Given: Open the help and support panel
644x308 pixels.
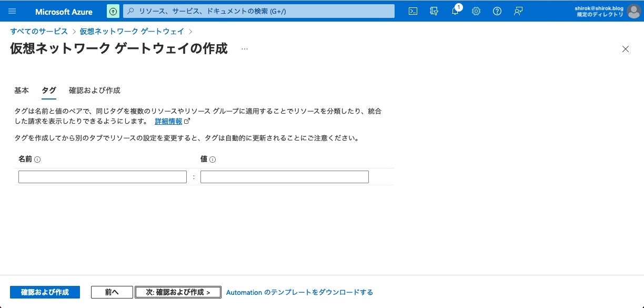Looking at the screenshot, I should click(x=497, y=11).
